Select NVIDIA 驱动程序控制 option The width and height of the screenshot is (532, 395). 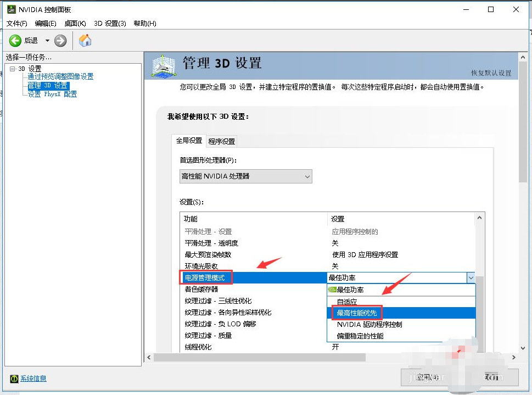pyautogui.click(x=369, y=324)
